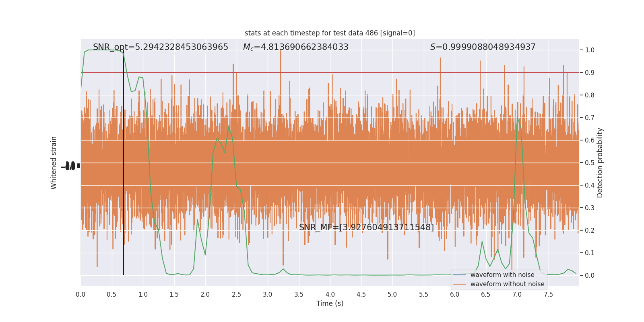The height and width of the screenshot is (322, 644).
Task: Click the black vertical marker line
Action: 124,163
